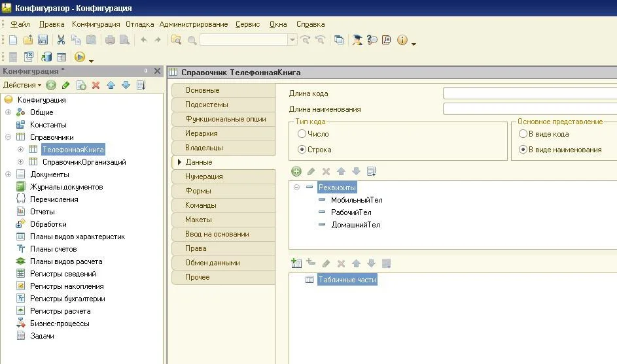This screenshot has height=364, width=617.
Task: Expand the Документы tree node
Action: point(8,174)
